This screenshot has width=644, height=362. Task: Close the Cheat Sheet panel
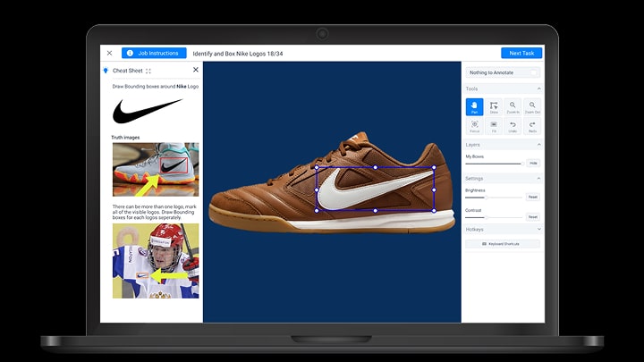click(196, 70)
